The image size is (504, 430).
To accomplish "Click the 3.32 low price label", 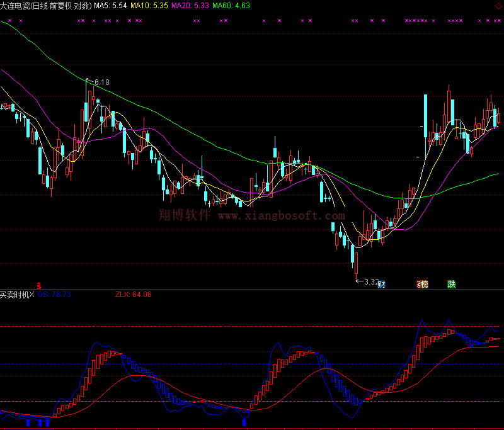I will (371, 281).
